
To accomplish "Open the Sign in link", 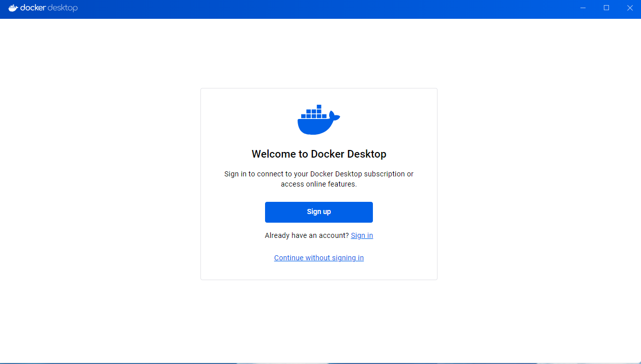I will tap(362, 235).
